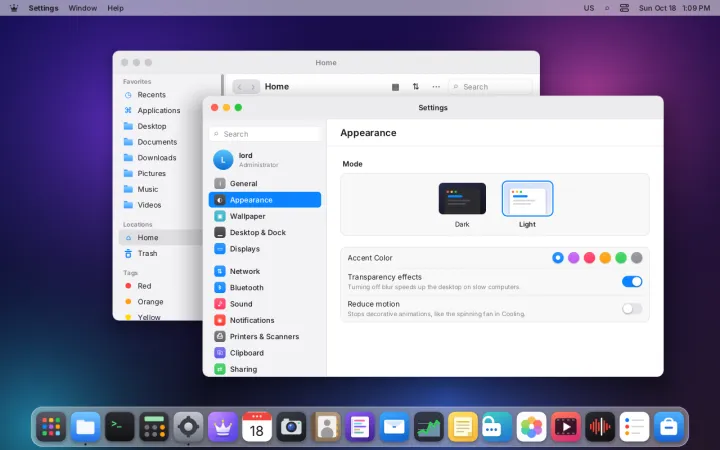Open Calendar showing 18 in dock
Image resolution: width=720 pixels, height=450 pixels.
point(257,427)
